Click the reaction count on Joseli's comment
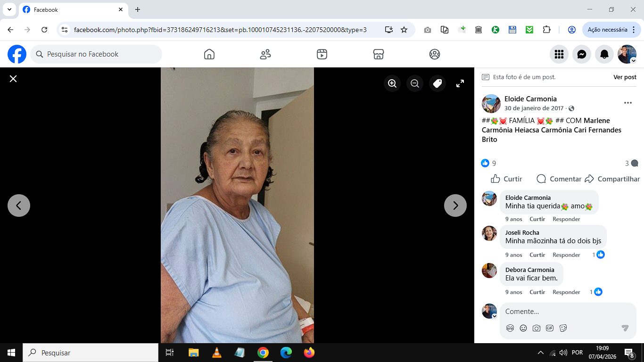This screenshot has width=644, height=362. pos(598,255)
